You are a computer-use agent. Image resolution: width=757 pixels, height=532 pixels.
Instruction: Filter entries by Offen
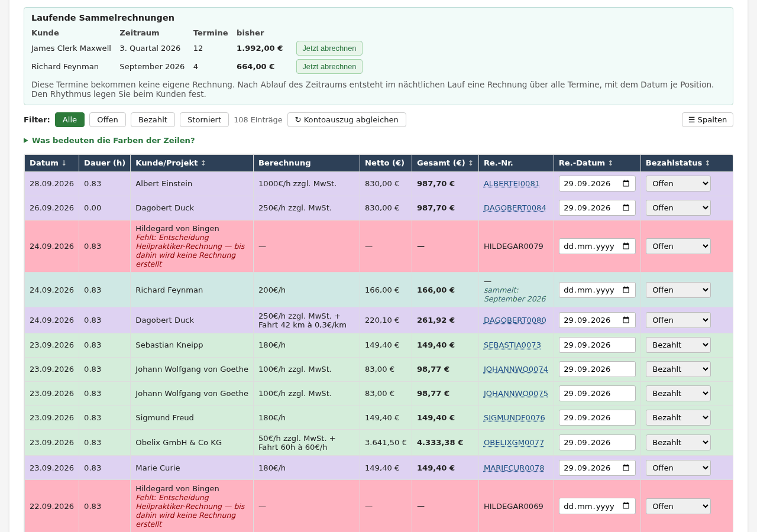(108, 119)
